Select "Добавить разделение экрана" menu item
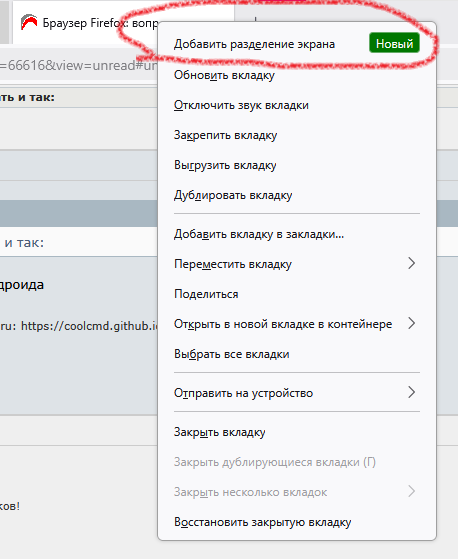The width and height of the screenshot is (458, 559). point(297,44)
